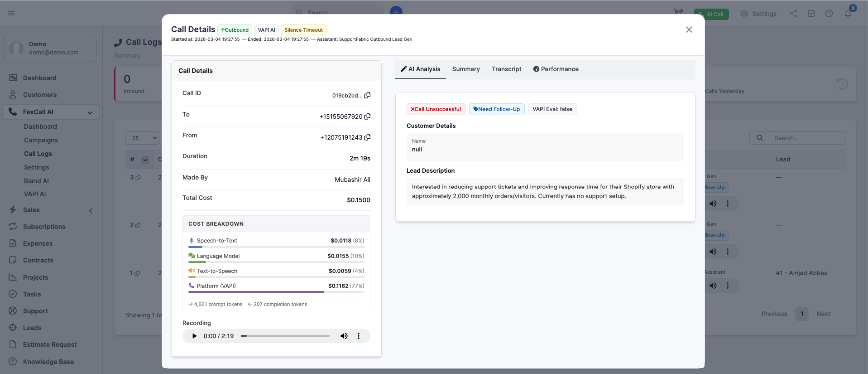The height and width of the screenshot is (374, 868).
Task: Switch to the AI Analysis tab
Action: point(421,69)
